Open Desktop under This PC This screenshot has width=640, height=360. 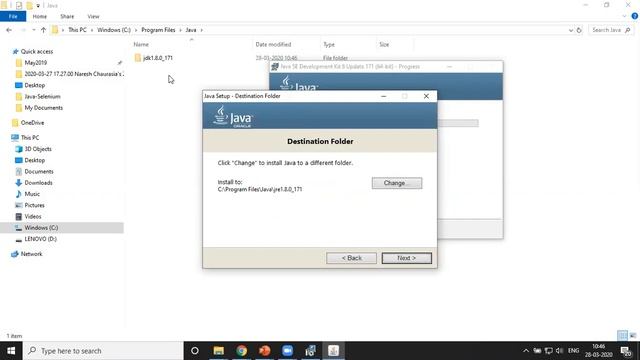click(34, 160)
